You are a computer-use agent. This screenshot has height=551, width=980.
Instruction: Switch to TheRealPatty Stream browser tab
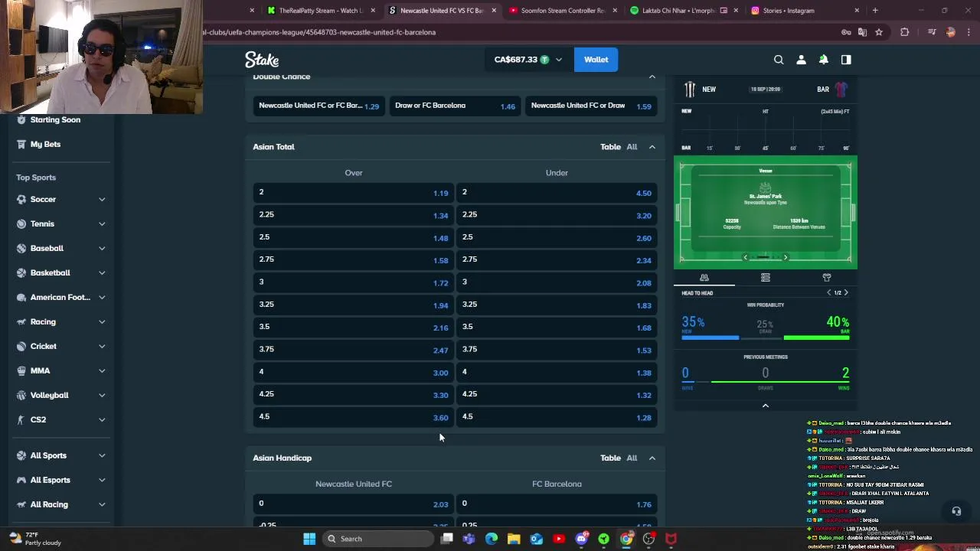320,11
